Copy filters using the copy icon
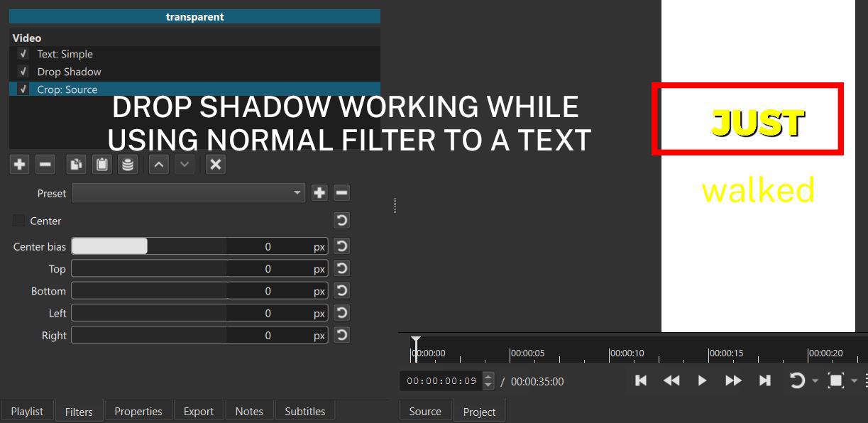Viewport: 868px width, 423px height. click(76, 165)
